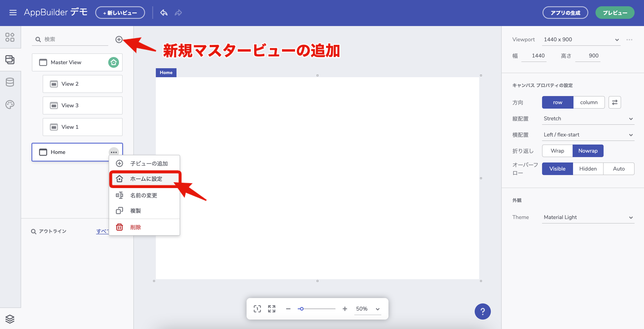Click the 検索 search field
The image size is (644, 329).
pyautogui.click(x=70, y=39)
